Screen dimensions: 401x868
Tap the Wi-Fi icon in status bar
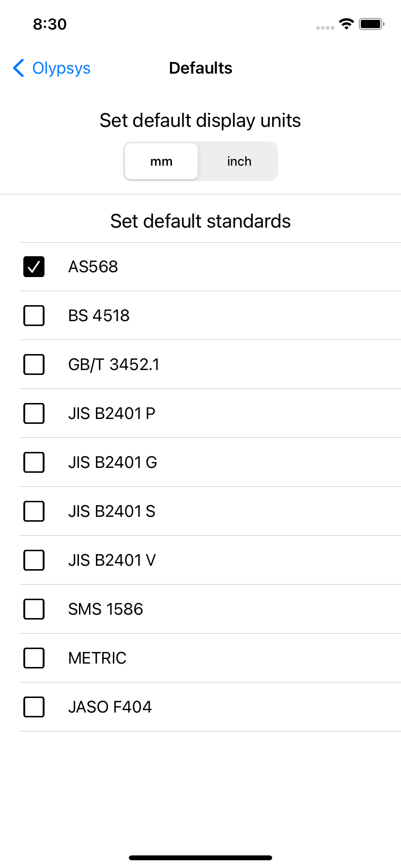(346, 23)
